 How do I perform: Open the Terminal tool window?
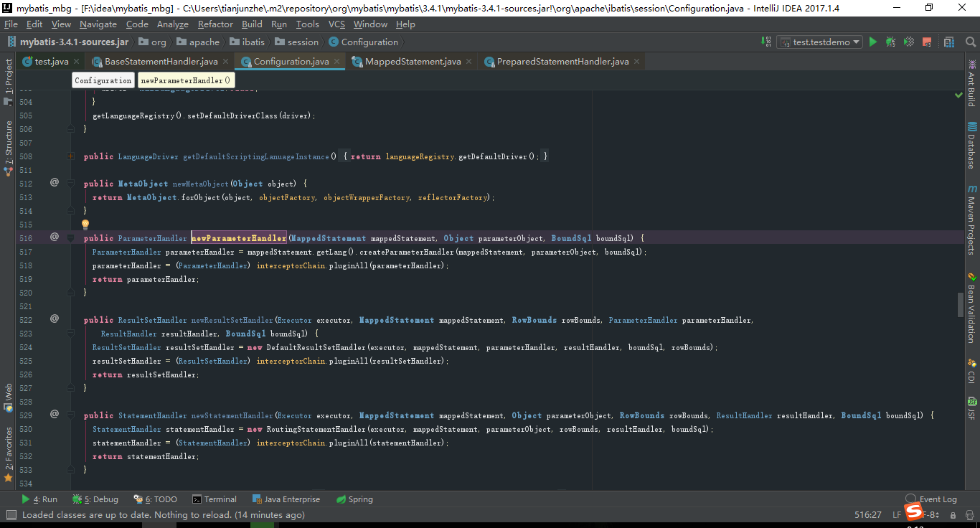pos(215,499)
